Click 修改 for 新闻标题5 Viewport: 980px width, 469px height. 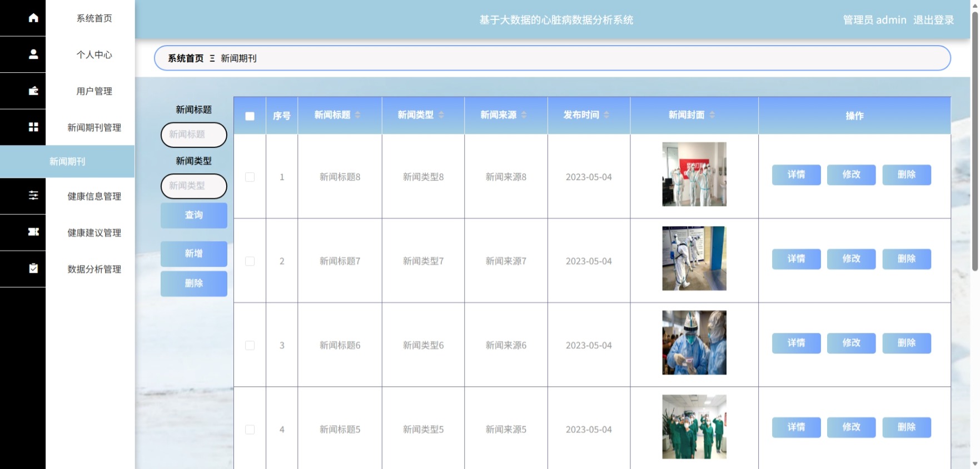tap(851, 427)
